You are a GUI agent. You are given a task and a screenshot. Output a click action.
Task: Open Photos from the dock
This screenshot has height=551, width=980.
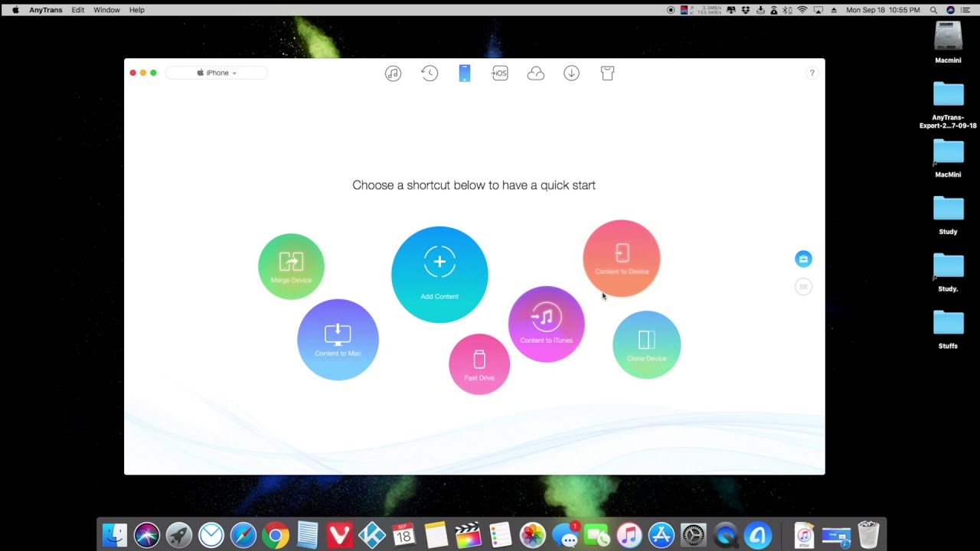532,535
